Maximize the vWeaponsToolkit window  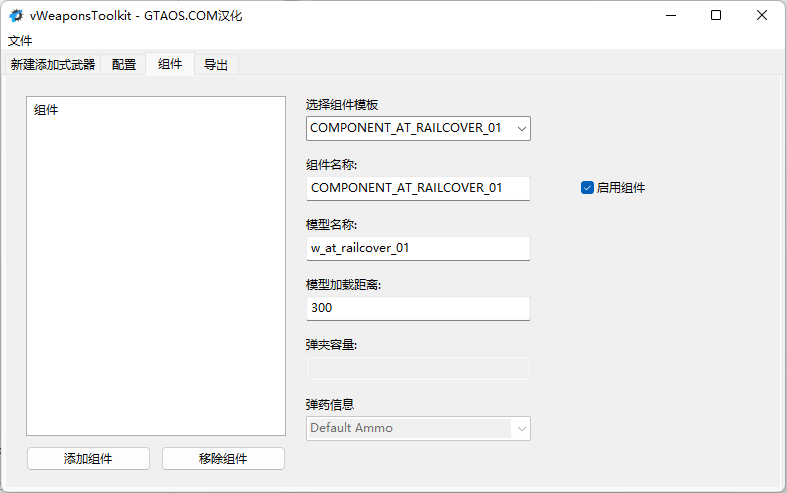click(x=716, y=16)
